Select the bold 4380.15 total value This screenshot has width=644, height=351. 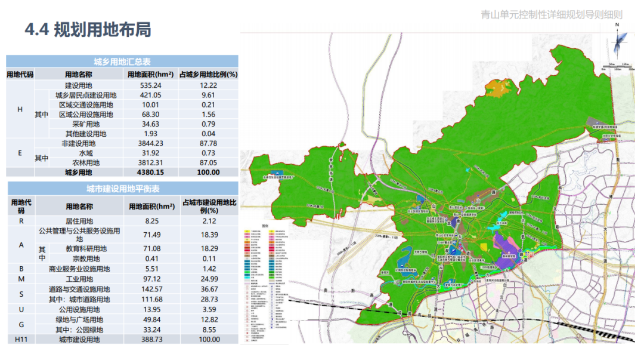151,173
